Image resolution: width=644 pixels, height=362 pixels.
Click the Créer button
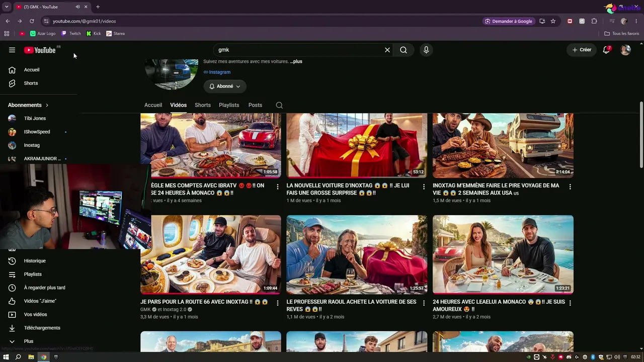pos(582,50)
